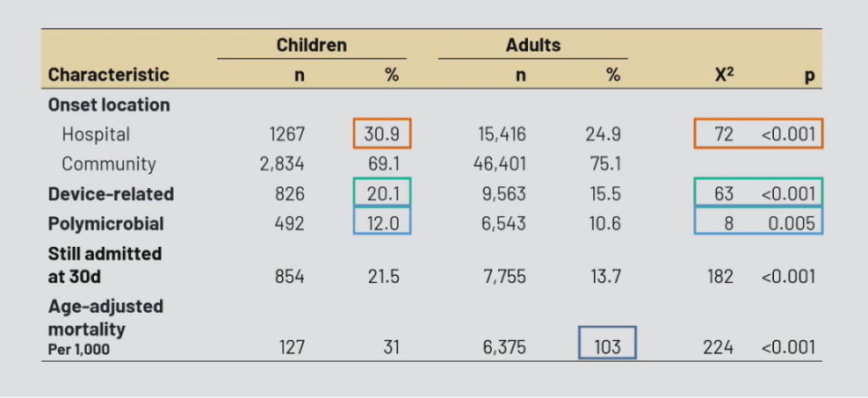Select the green-boxed 20.1 Device-related percentage

[382, 194]
